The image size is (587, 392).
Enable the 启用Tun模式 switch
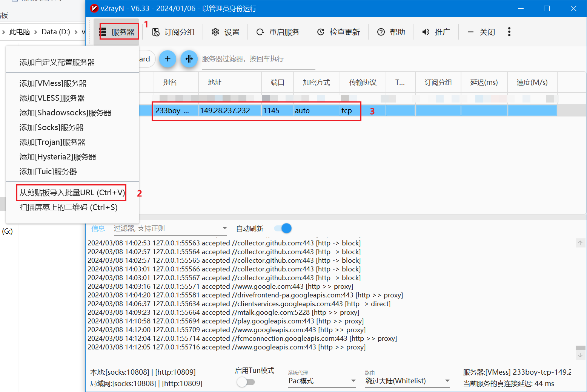[x=246, y=382]
